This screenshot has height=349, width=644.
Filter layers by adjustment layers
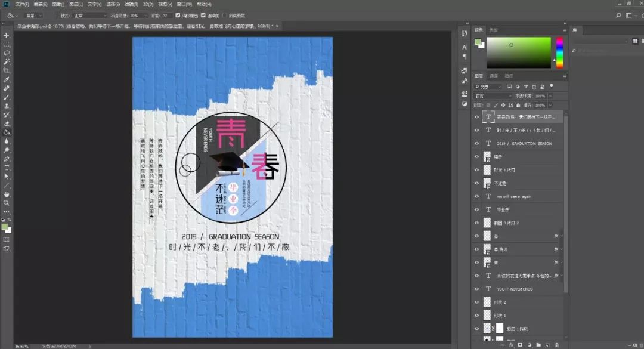(x=518, y=87)
